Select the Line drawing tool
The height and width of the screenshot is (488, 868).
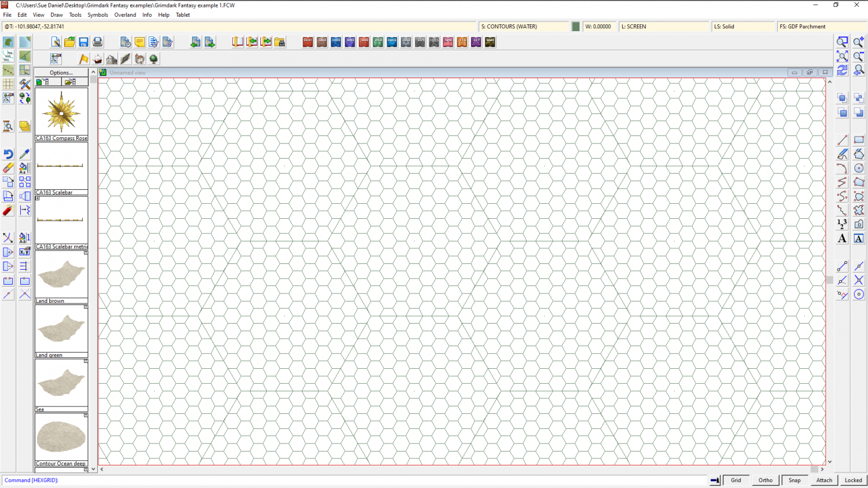pyautogui.click(x=843, y=140)
